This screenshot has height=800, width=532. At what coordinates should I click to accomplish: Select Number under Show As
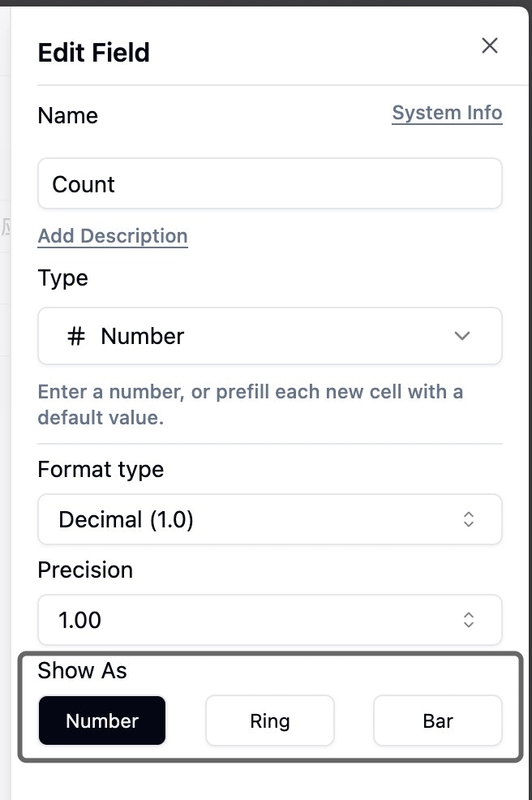click(x=101, y=720)
